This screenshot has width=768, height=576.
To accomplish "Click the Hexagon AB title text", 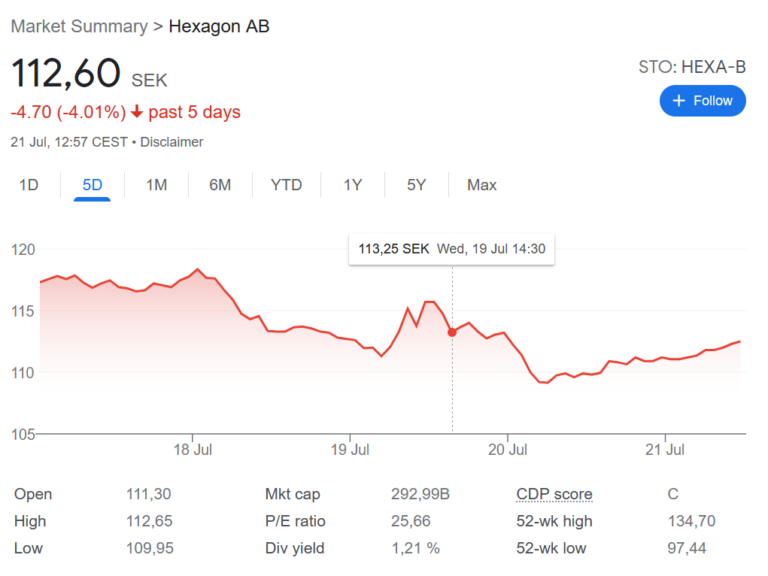I will (219, 26).
